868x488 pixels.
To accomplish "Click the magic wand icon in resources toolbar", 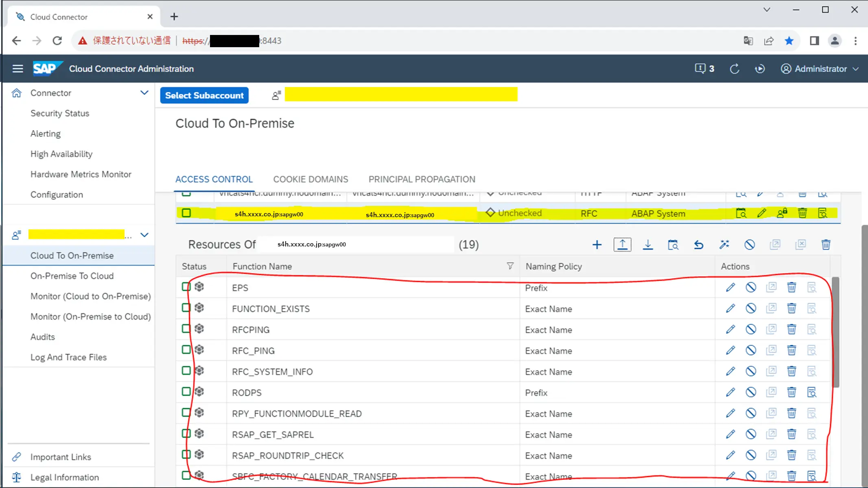I will 724,245.
